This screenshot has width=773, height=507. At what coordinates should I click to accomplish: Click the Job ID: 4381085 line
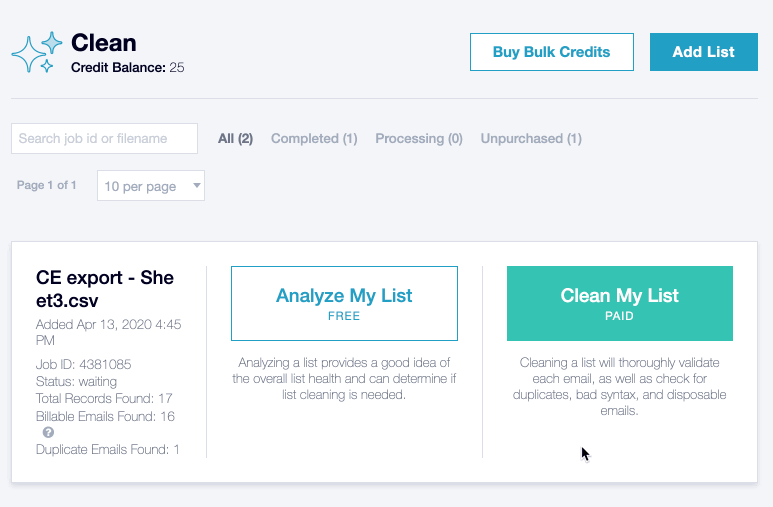[83, 365]
